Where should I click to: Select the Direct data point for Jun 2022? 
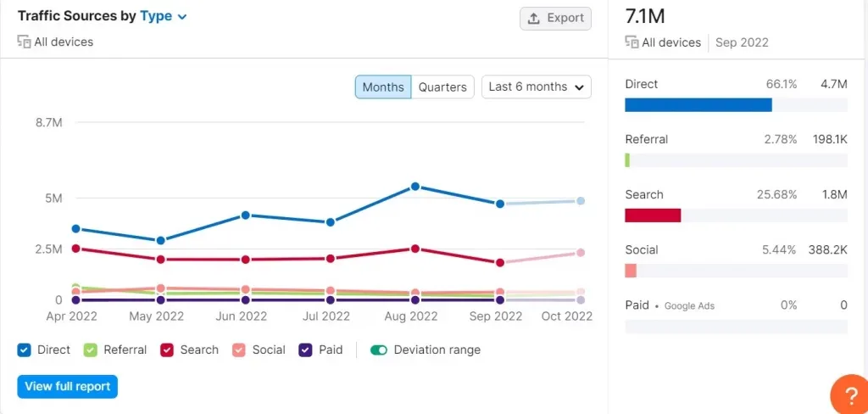tap(245, 215)
